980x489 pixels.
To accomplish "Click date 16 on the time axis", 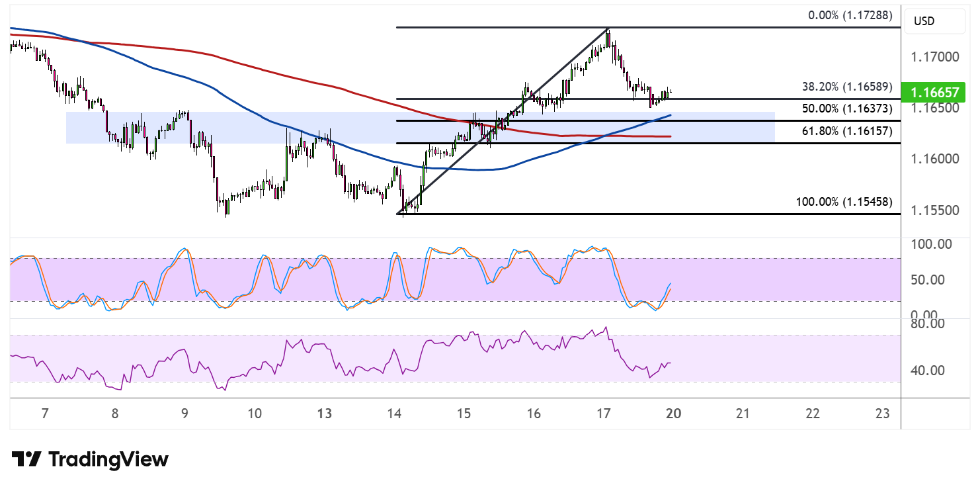I will (x=534, y=414).
